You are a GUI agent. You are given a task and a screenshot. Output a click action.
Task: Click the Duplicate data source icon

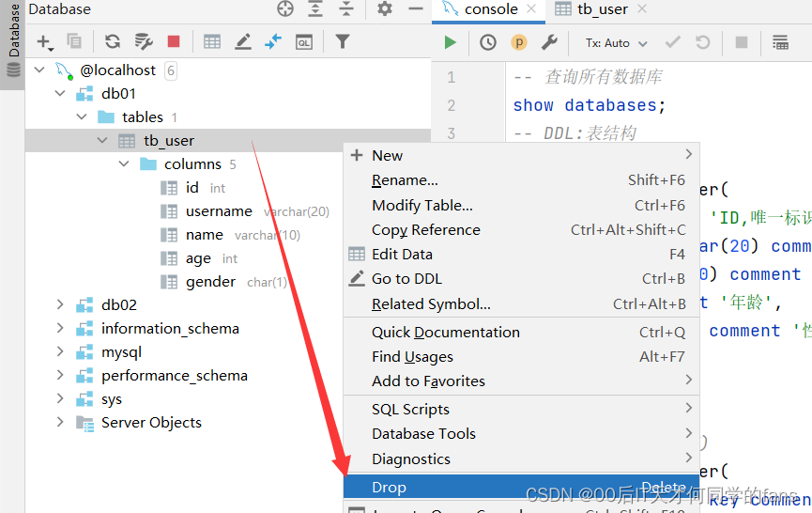(74, 41)
